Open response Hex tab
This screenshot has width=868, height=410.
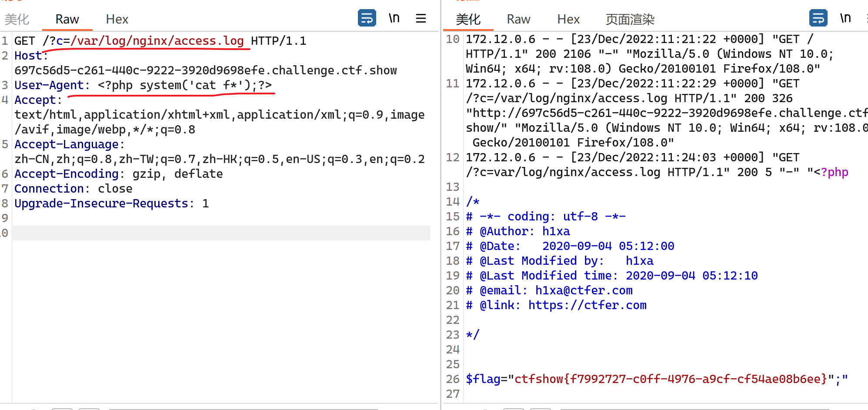click(x=568, y=19)
